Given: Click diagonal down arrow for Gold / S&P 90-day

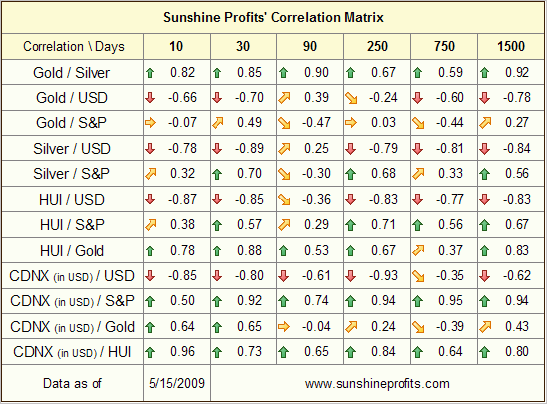Looking at the screenshot, I should [x=284, y=123].
